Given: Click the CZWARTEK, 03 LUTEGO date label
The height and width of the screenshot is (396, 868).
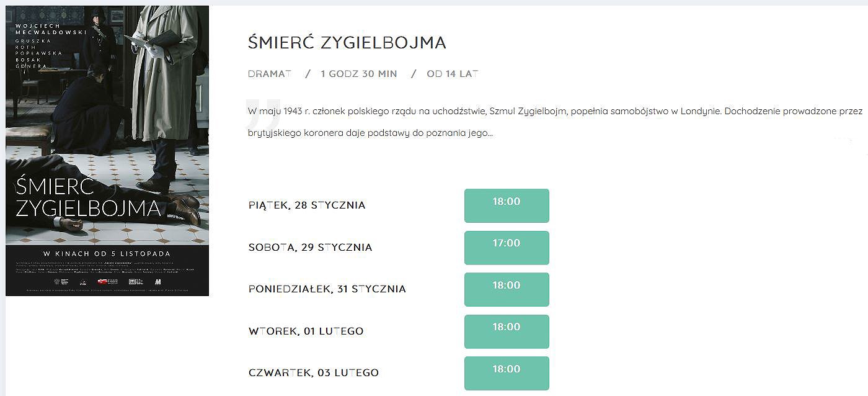Looking at the screenshot, I should coord(314,373).
